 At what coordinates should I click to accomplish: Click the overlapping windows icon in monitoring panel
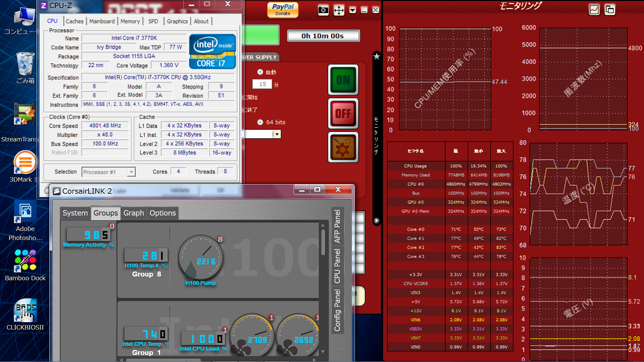610,10
